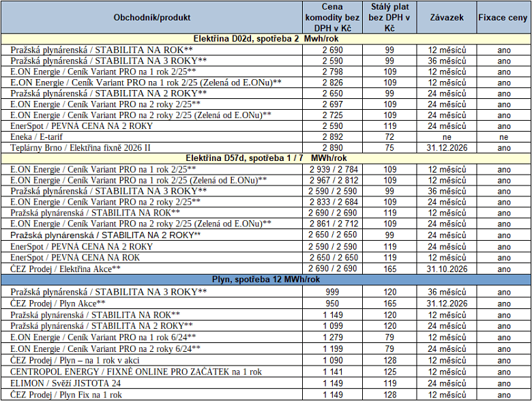Click price 2 798 in D02d section
Image resolution: width=532 pixels, height=401 pixels.
(333, 72)
